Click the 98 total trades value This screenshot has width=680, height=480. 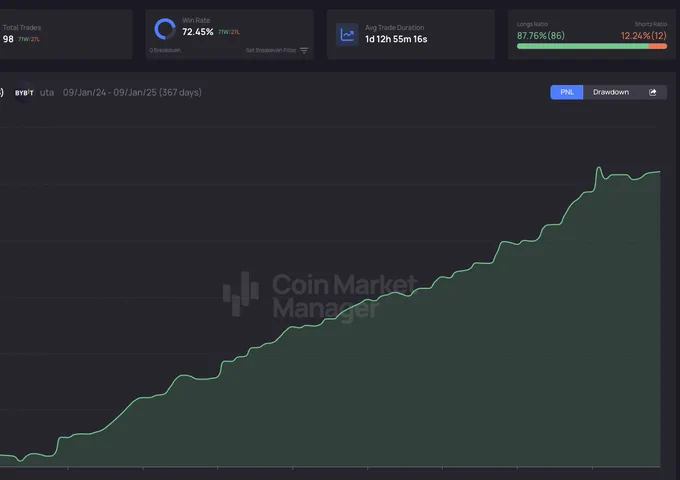click(x=8, y=39)
